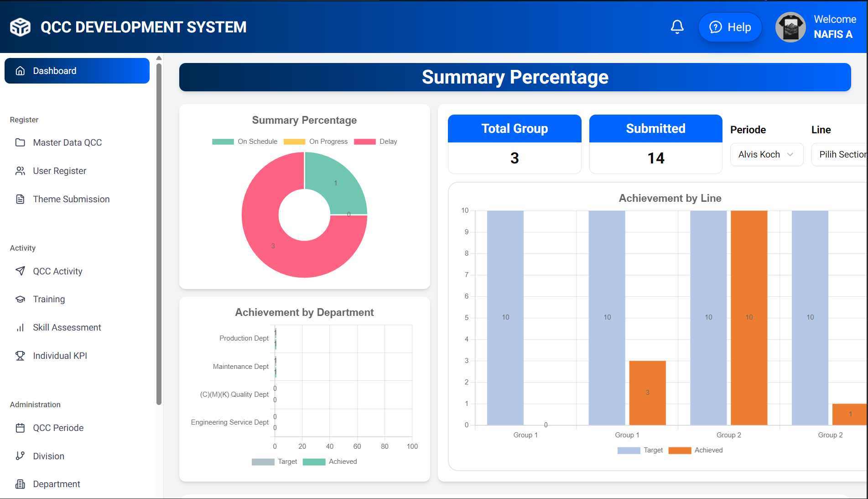Open Theme Submission in the sidebar
Image resolution: width=868 pixels, height=499 pixels.
(71, 199)
